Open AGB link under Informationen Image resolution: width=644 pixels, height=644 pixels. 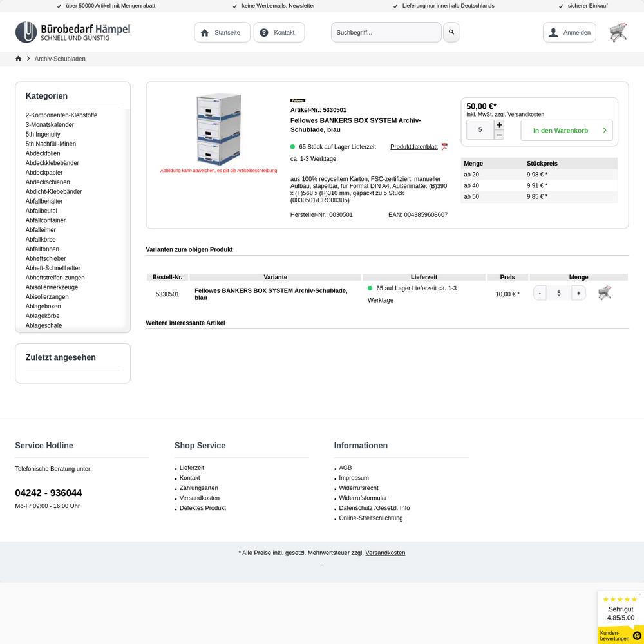pos(345,468)
